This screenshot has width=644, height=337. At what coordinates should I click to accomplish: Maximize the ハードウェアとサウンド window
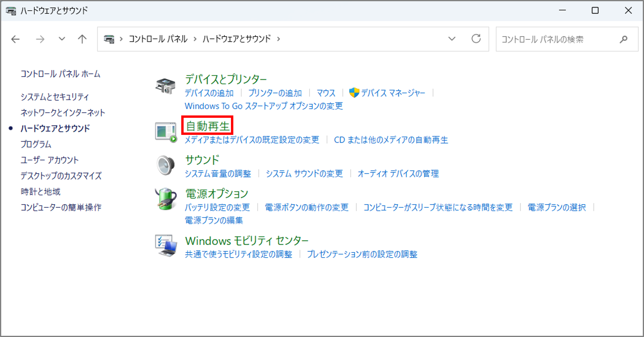595,10
